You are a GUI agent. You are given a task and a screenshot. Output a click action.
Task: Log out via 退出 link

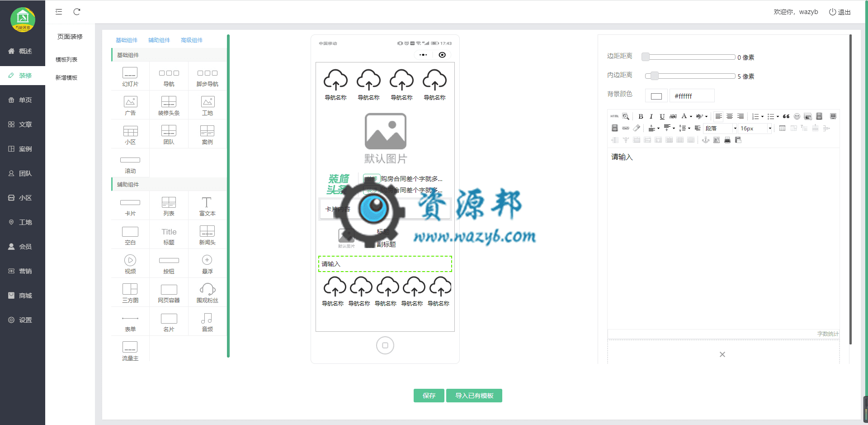[x=840, y=12]
